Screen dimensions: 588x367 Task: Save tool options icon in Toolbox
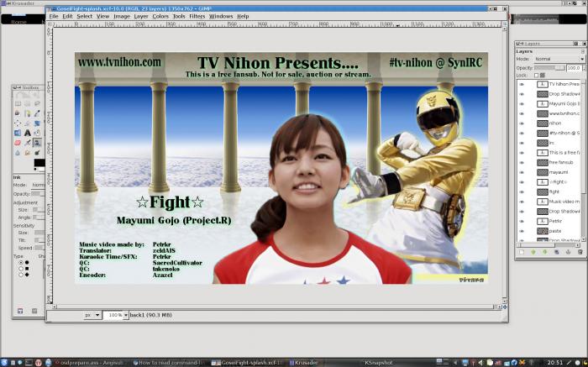tap(20, 311)
